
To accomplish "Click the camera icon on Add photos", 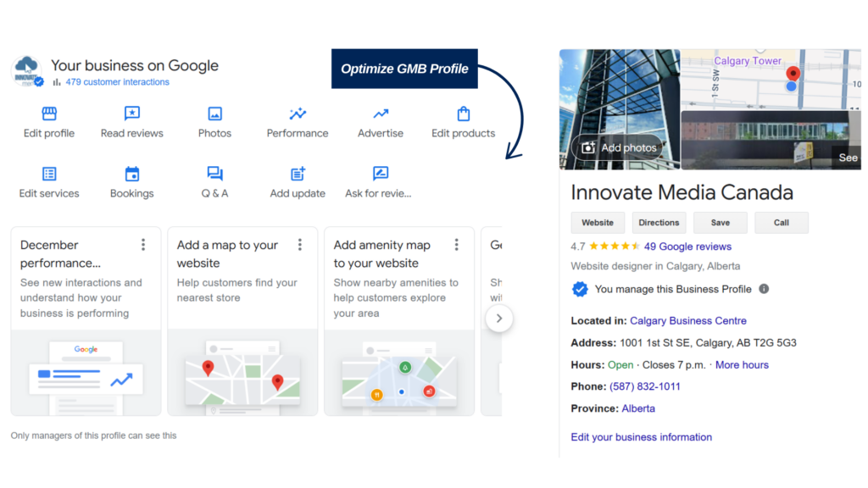I will [588, 147].
